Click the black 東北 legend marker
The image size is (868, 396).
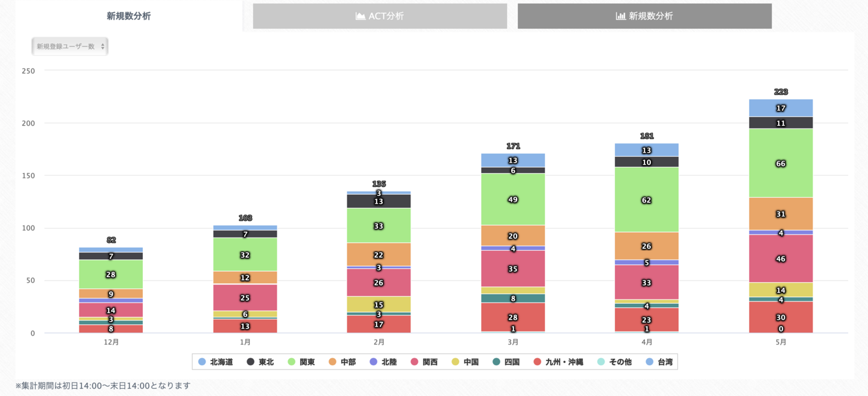(x=250, y=362)
